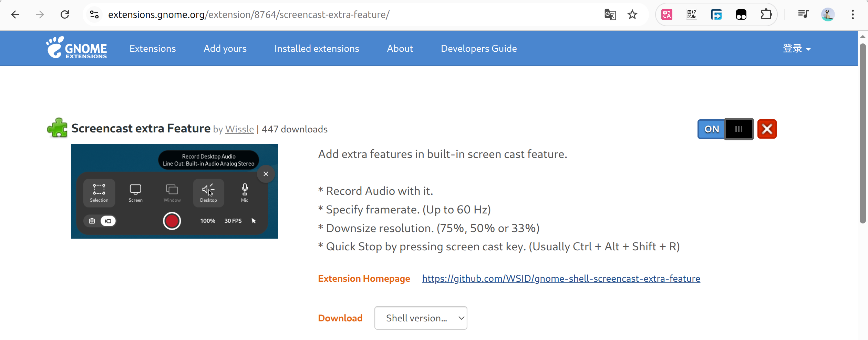This screenshot has height=340, width=868.
Task: Bookmark this page with star icon
Action: tap(632, 14)
